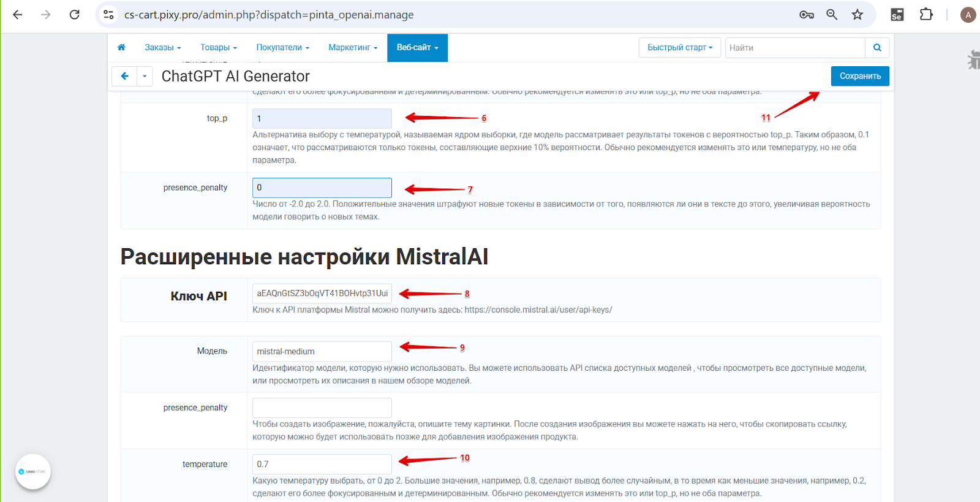Viewport: 980px width, 502px height.
Task: Click the browser back arrow
Action: click(x=18, y=15)
